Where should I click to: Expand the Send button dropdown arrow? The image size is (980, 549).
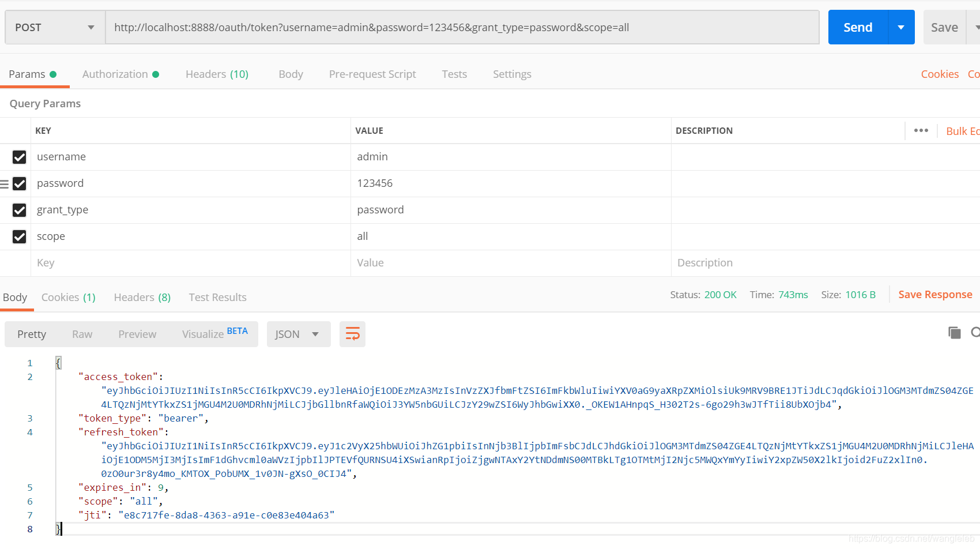[902, 27]
